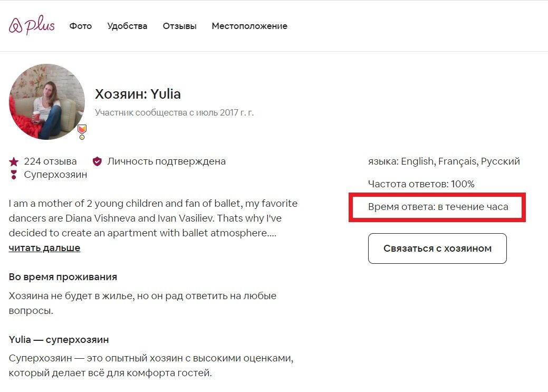
Task: Expand the description via читать дальше
Action: (44, 247)
